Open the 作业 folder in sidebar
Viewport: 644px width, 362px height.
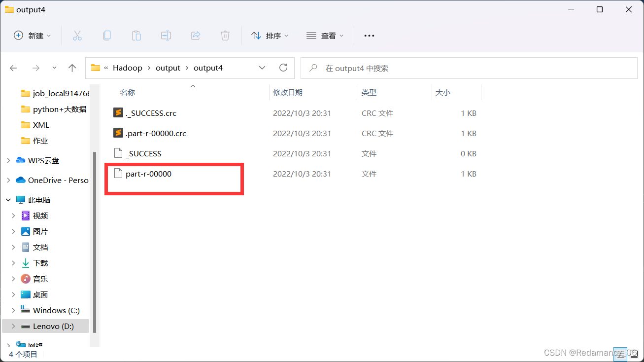coord(34,141)
